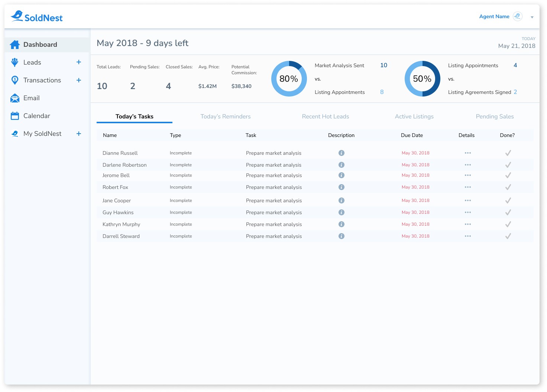The image size is (547, 392).
Task: Open details ellipsis for Dianne Russell
Action: coord(468,153)
